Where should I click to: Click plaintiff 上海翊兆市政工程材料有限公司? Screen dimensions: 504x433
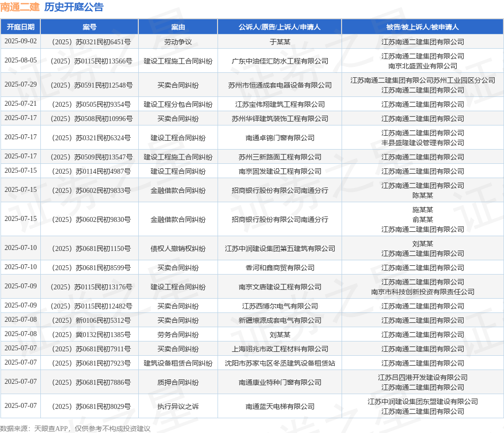pos(280,349)
